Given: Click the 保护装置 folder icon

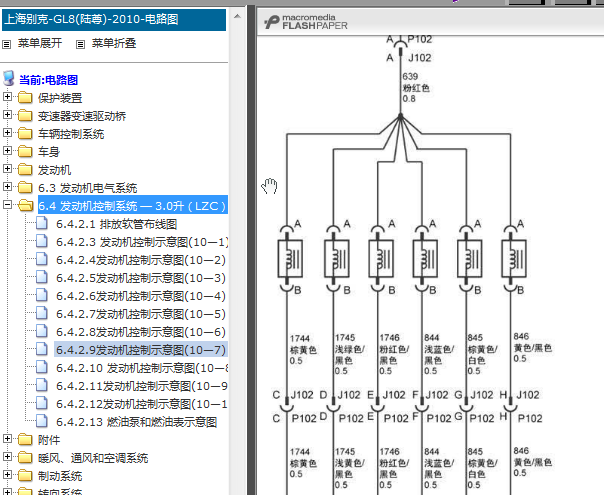Looking at the screenshot, I should click(25, 97).
